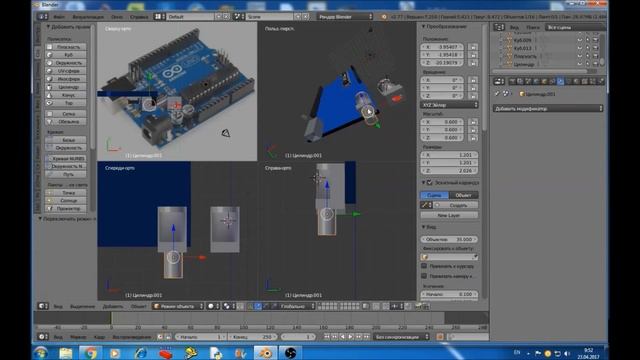Open the Файл menu
Viewport: 640px width, 360px height.
coord(59,17)
